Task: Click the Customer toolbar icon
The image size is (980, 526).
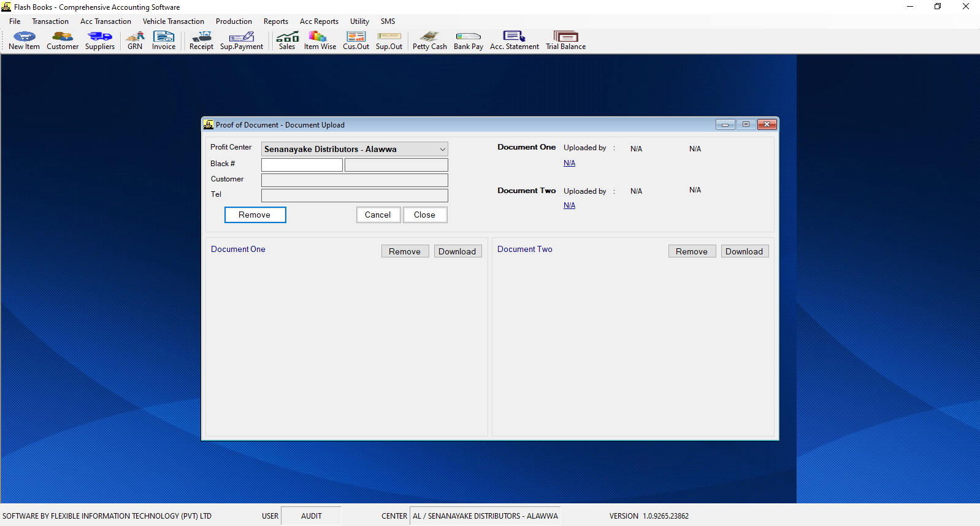Action: (63, 40)
